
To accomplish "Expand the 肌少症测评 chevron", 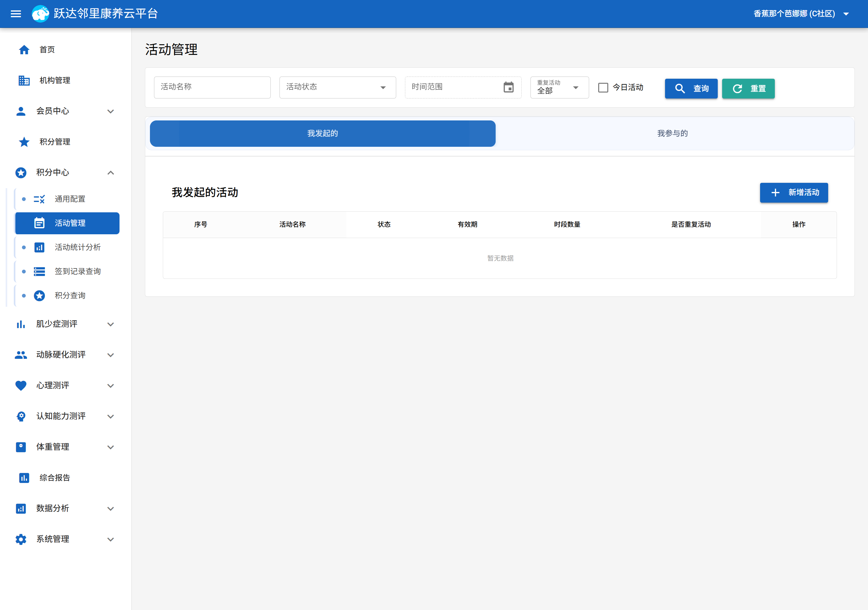I will [110, 324].
